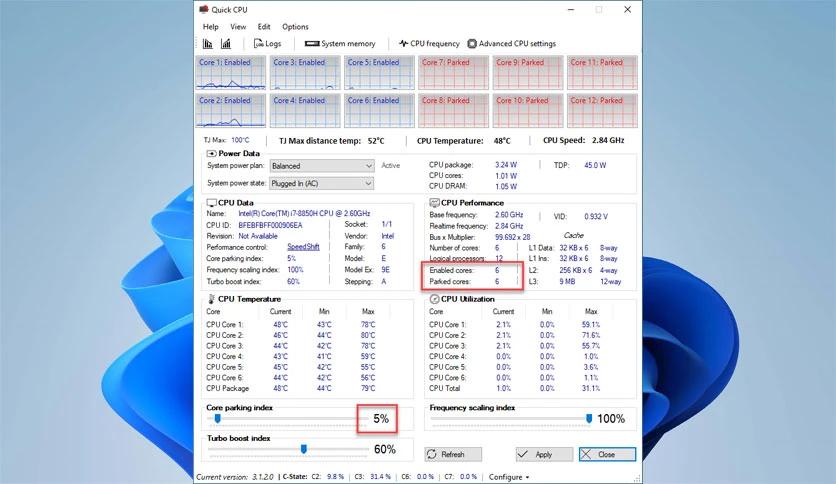Select the Core 7: Parked graph

pyautogui.click(x=453, y=72)
